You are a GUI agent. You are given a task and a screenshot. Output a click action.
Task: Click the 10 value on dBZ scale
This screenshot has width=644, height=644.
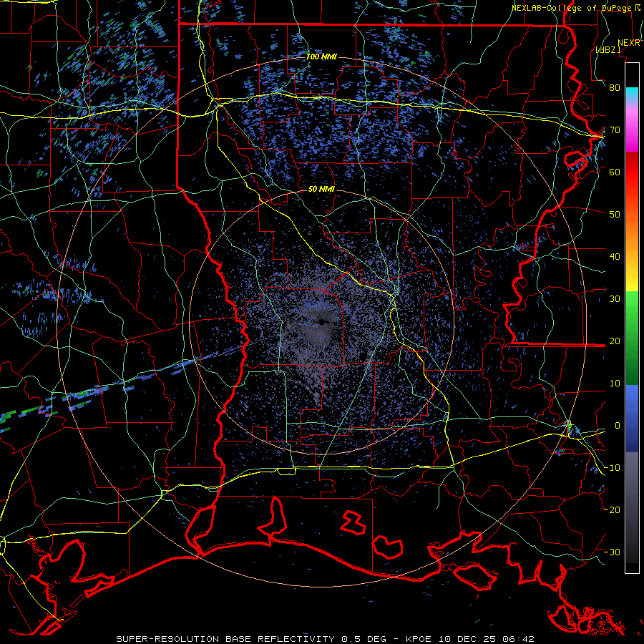[615, 384]
